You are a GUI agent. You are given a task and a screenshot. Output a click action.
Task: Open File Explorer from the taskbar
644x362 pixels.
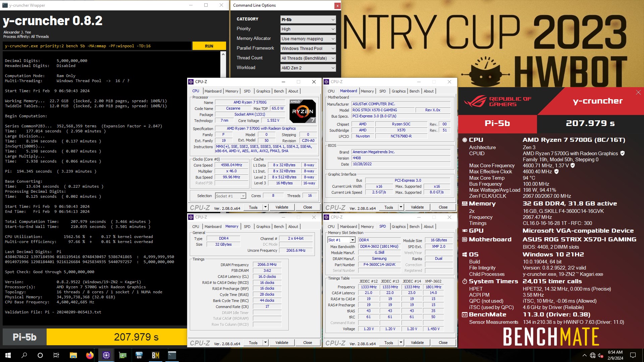(x=73, y=355)
